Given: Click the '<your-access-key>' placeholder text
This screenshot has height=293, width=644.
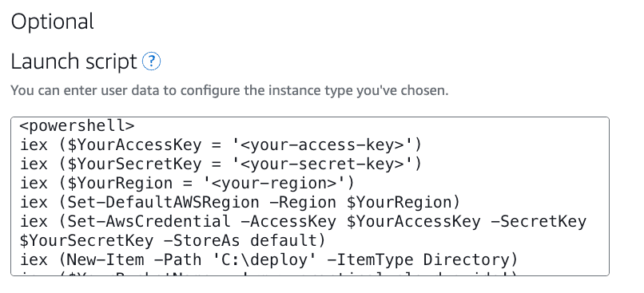Looking at the screenshot, I should click(321, 145).
